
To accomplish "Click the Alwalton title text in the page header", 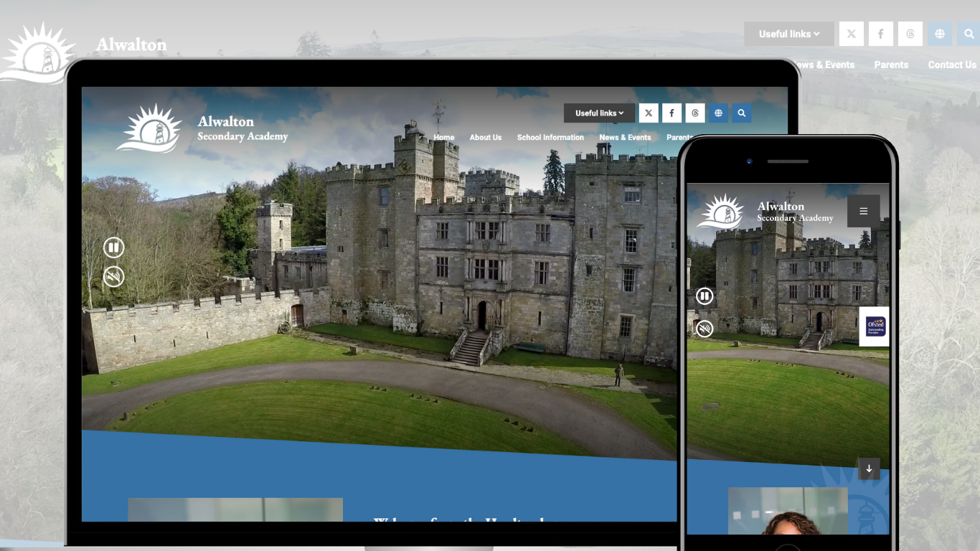I will click(131, 44).
